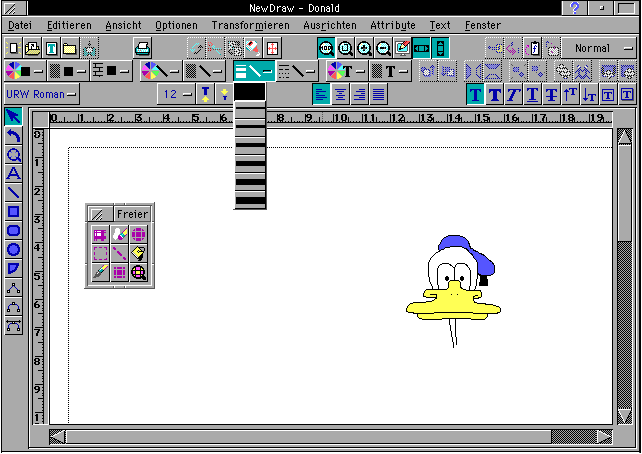The height and width of the screenshot is (454, 642).
Task: Click the bitmap magnifier icon in Freier panel
Action: (139, 272)
